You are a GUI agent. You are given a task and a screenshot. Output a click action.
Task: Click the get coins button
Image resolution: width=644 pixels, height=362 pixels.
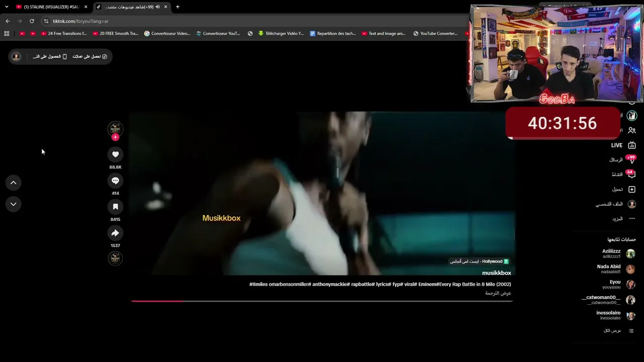[90, 56]
